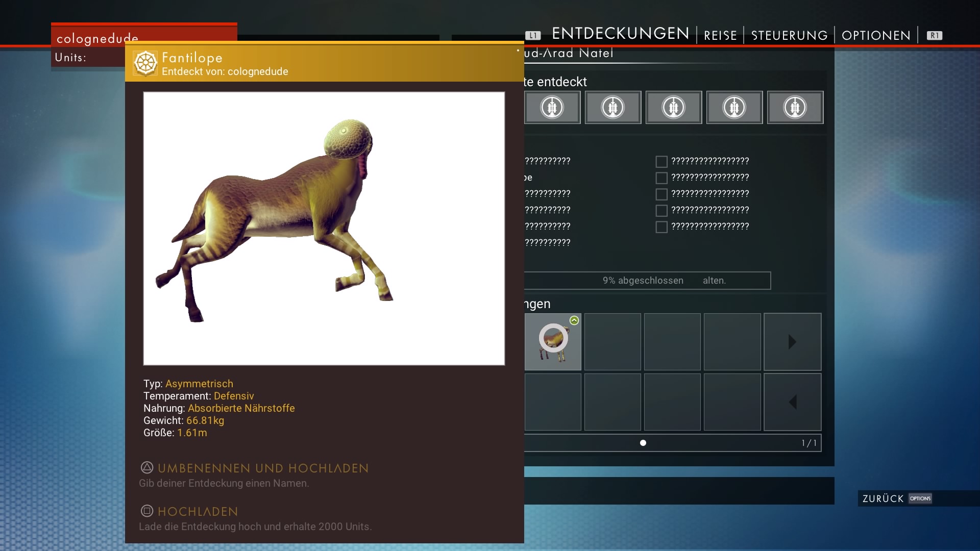Image resolution: width=980 pixels, height=551 pixels.
Task: View the Fantilope creature image
Action: click(324, 229)
